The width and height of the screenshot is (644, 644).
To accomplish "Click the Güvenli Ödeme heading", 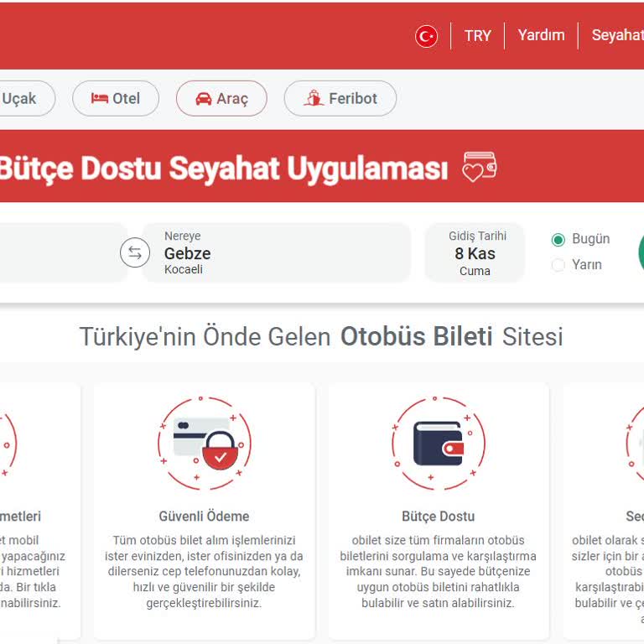I will pyautogui.click(x=204, y=517).
